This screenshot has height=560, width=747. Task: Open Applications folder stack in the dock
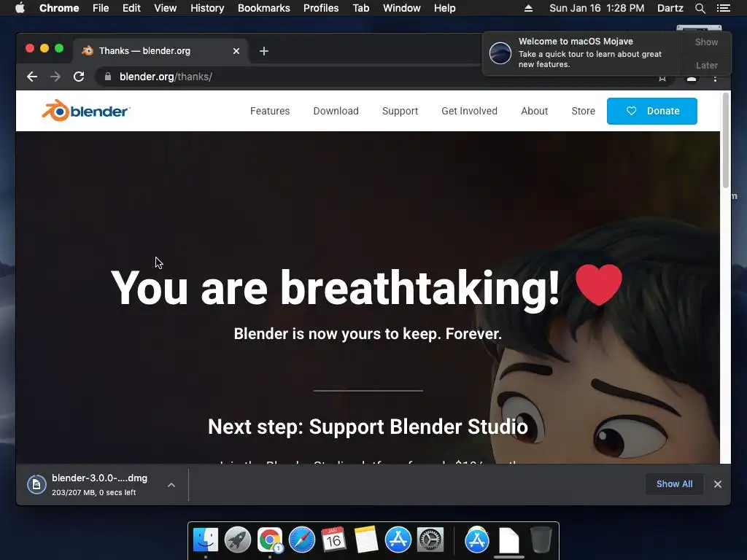[477, 540]
